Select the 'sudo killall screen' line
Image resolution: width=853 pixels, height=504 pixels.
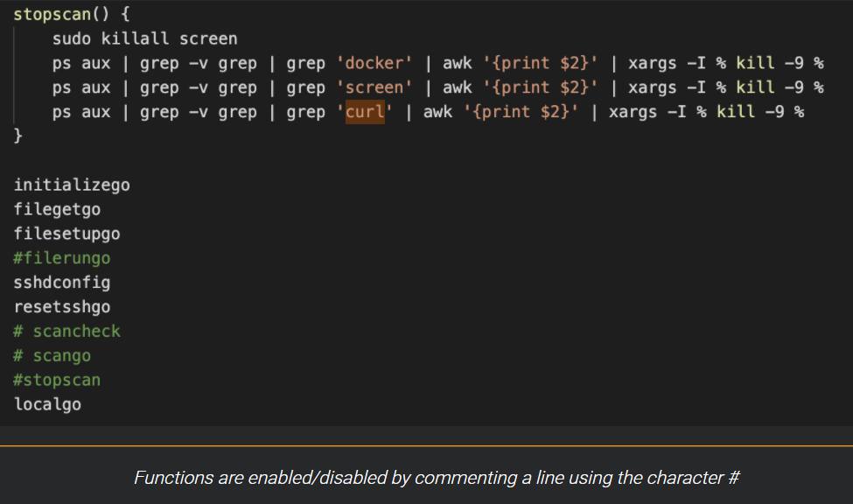pos(144,38)
